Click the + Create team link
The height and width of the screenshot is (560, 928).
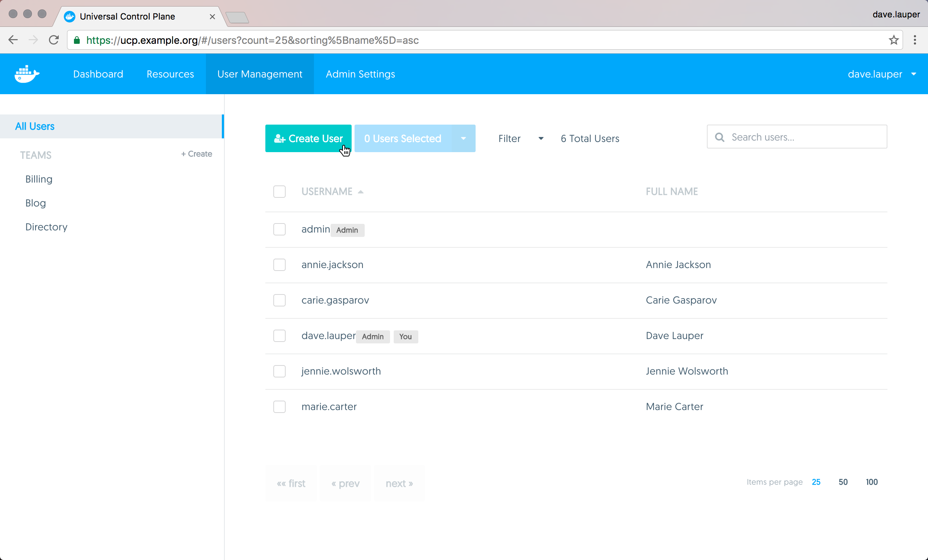(196, 154)
